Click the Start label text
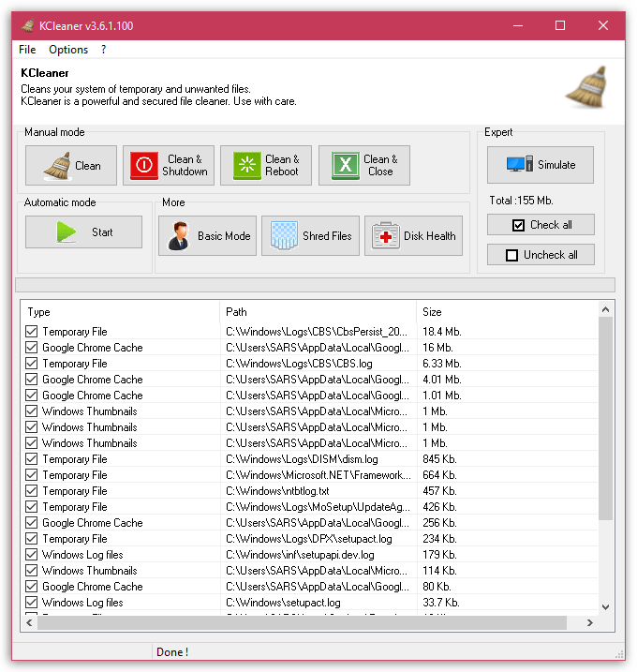Image resolution: width=637 pixels, height=672 pixels. pos(102,232)
